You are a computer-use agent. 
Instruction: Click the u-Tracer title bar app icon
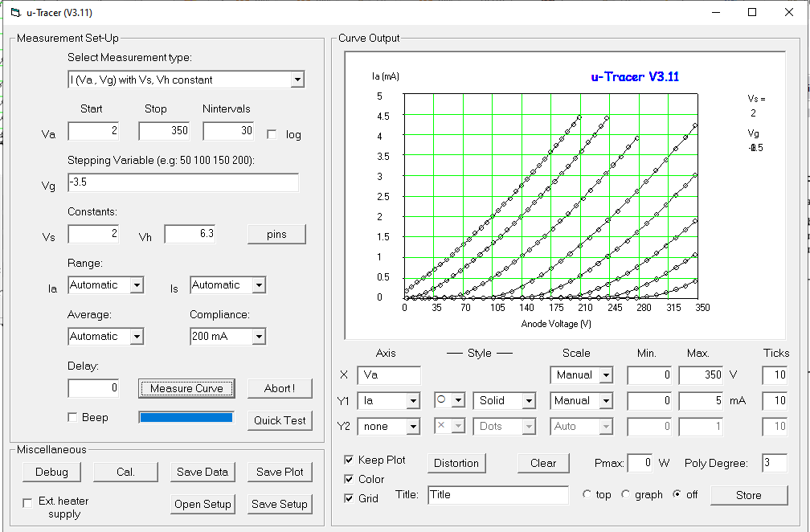pos(16,12)
